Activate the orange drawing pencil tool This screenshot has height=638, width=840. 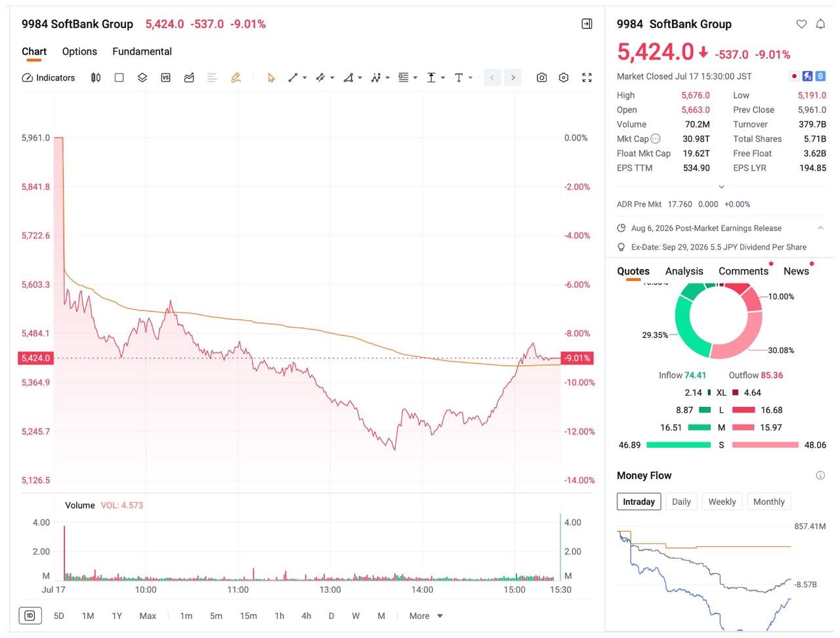tap(236, 77)
